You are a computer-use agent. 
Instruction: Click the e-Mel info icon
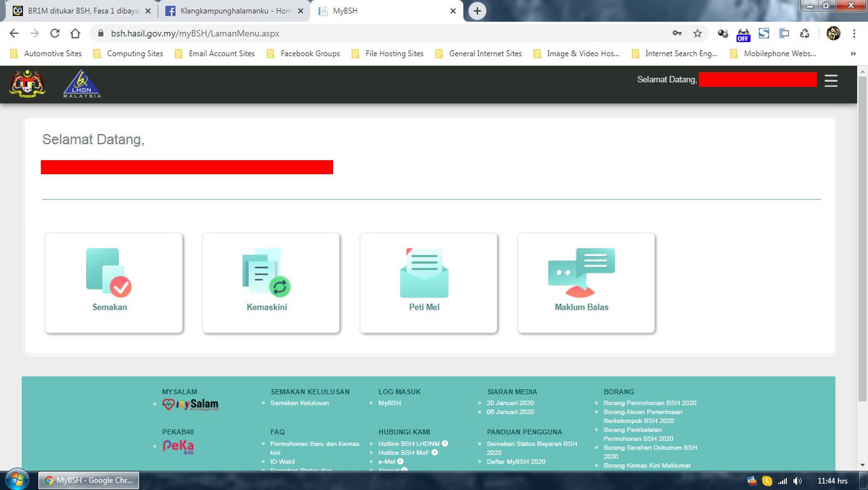click(x=400, y=462)
